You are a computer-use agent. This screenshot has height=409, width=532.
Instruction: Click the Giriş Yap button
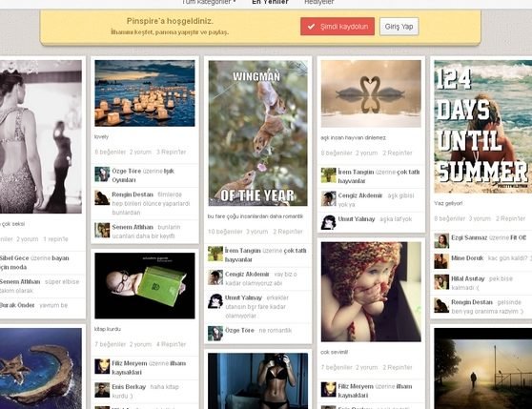[x=399, y=27]
